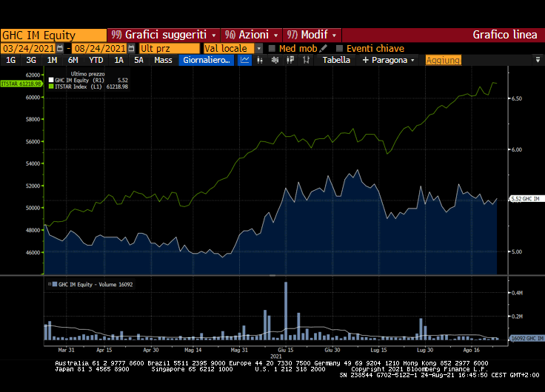Open the start date calendar picker
545x392 pixels.
(x=60, y=48)
